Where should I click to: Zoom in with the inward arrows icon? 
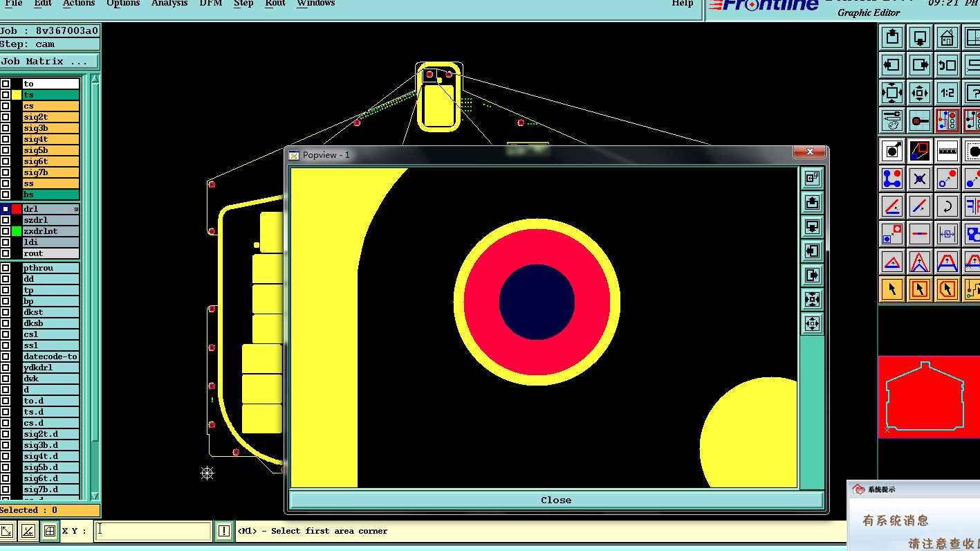[x=892, y=93]
